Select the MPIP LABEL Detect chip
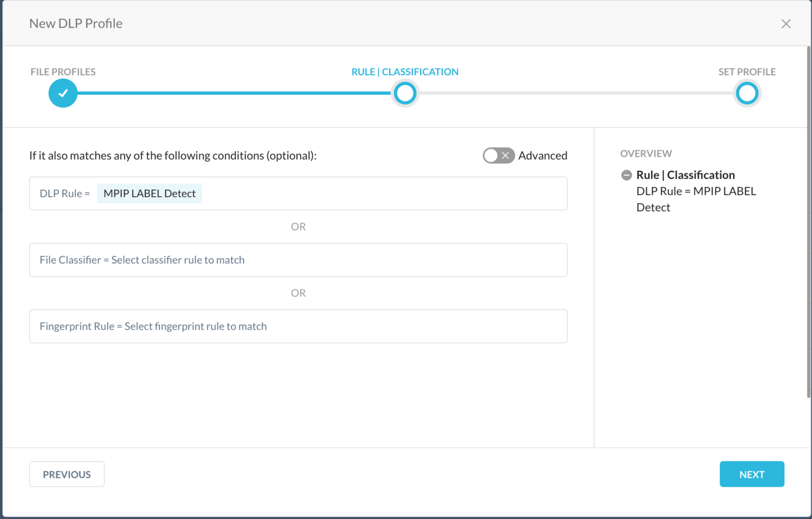Image resolution: width=812 pixels, height=519 pixels. pyautogui.click(x=150, y=193)
